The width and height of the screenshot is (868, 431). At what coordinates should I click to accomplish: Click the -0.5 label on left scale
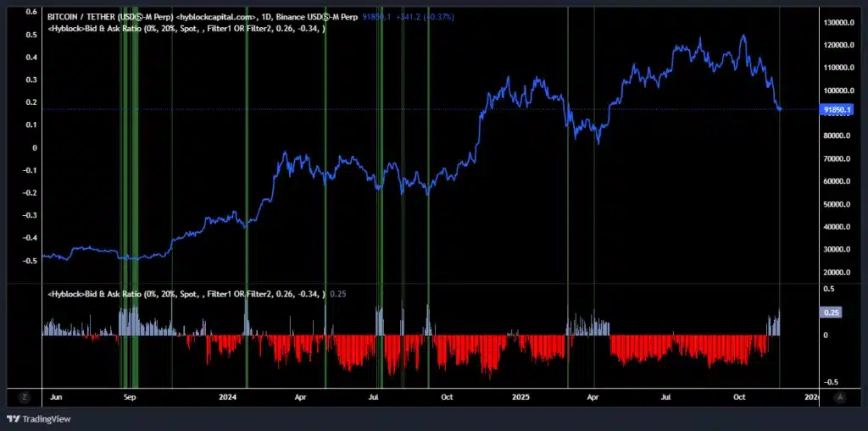[30, 261]
